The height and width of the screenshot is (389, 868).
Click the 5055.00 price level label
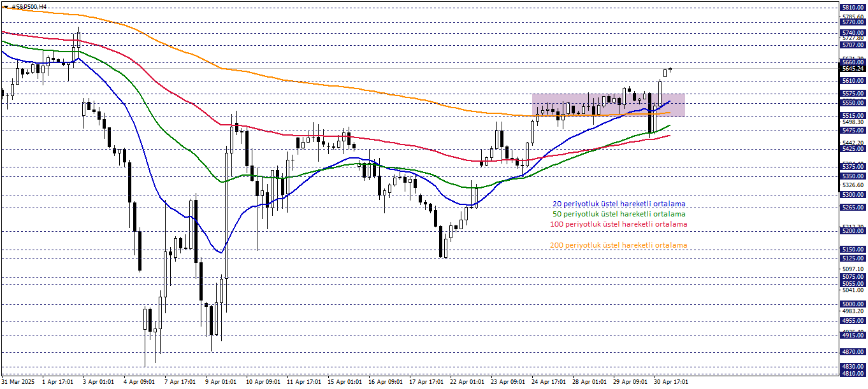tap(853, 284)
